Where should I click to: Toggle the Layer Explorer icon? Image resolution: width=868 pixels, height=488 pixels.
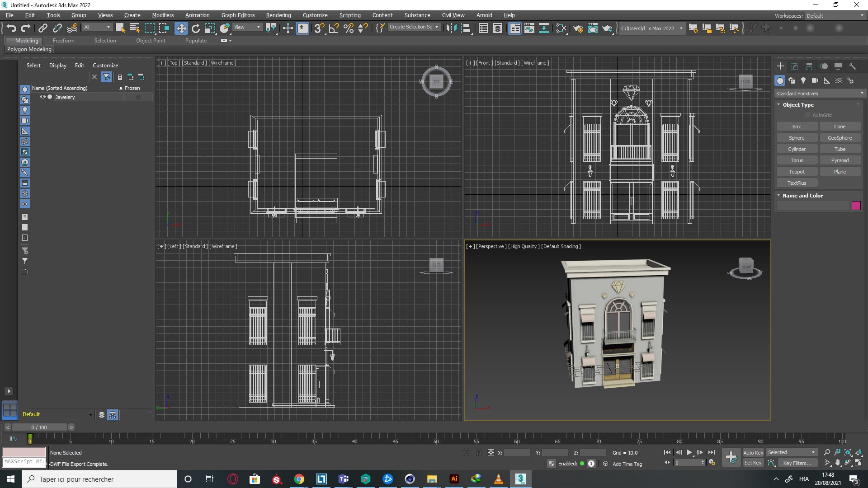click(x=497, y=28)
